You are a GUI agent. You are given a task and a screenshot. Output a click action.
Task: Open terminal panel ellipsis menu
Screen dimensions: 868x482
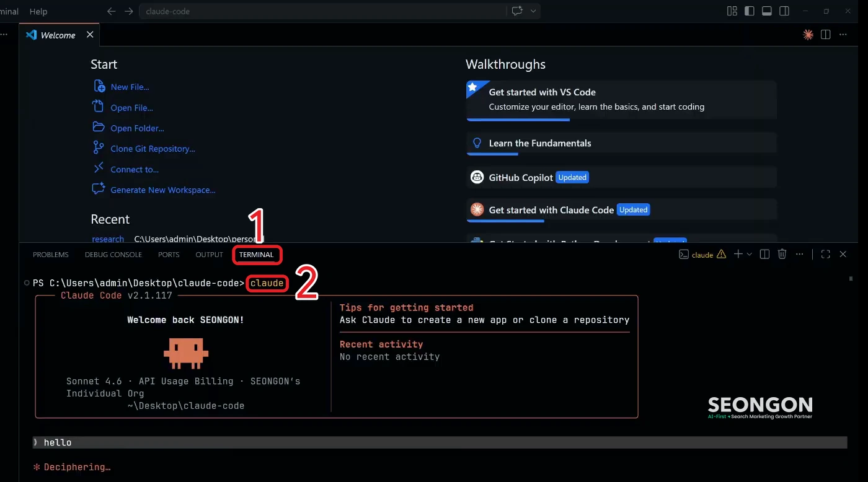coord(800,254)
